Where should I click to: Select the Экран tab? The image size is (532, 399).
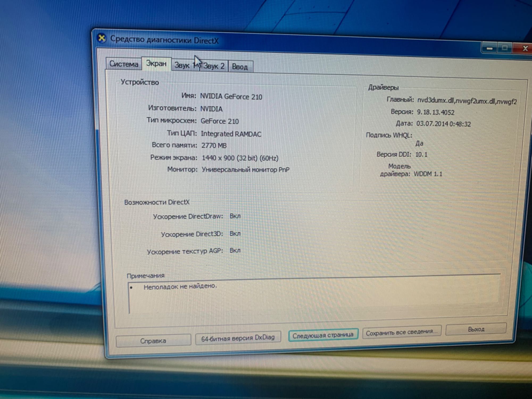[x=156, y=64]
